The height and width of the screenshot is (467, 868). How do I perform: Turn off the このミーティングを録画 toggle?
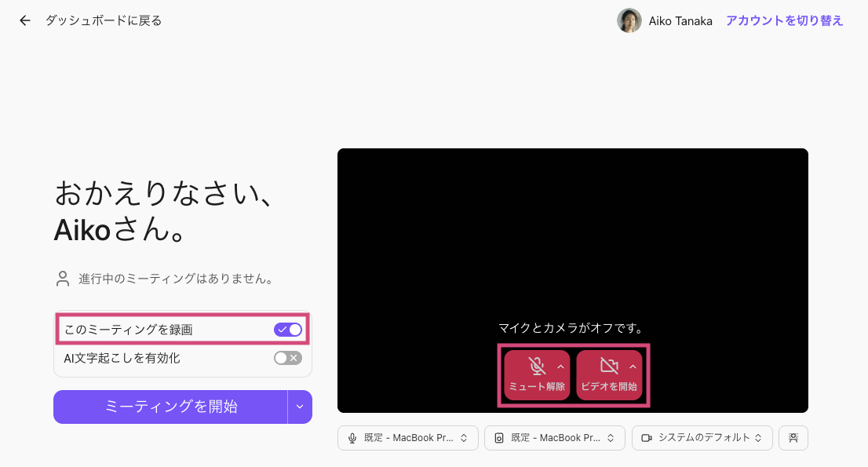(x=287, y=330)
